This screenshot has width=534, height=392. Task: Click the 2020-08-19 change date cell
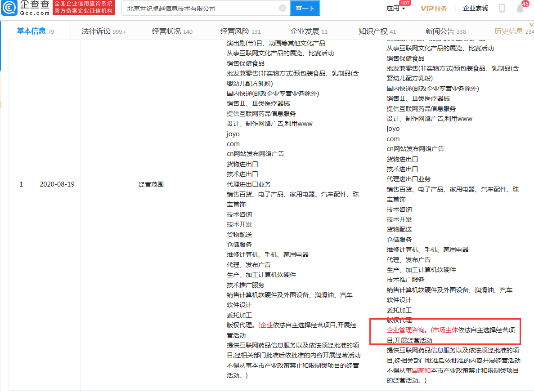(x=57, y=184)
